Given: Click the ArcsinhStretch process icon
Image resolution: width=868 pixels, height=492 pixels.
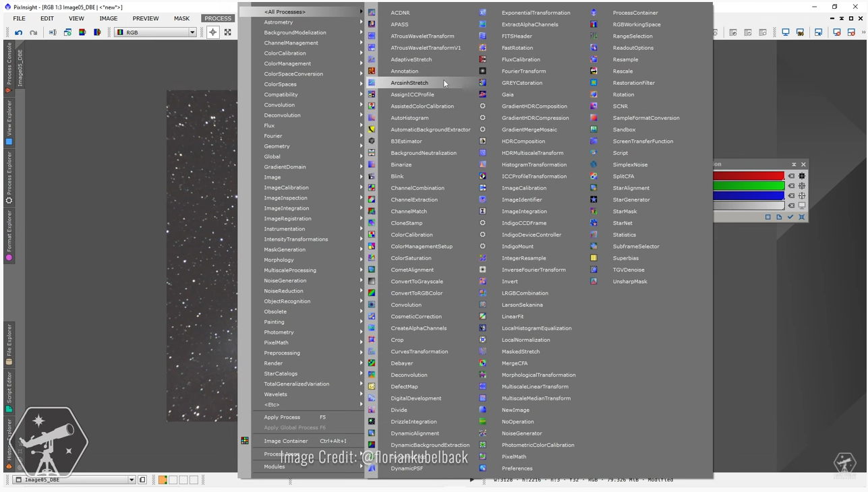Looking at the screenshot, I should tap(372, 83).
